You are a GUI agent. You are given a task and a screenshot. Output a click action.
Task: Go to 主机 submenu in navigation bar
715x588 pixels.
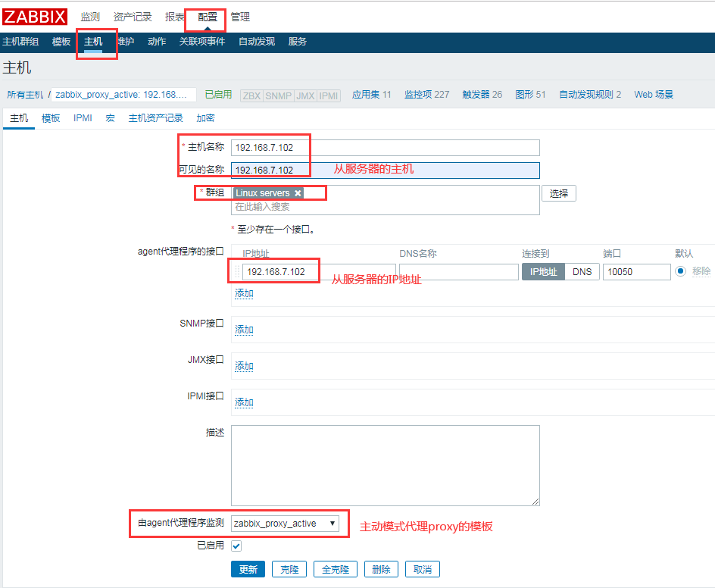click(93, 42)
